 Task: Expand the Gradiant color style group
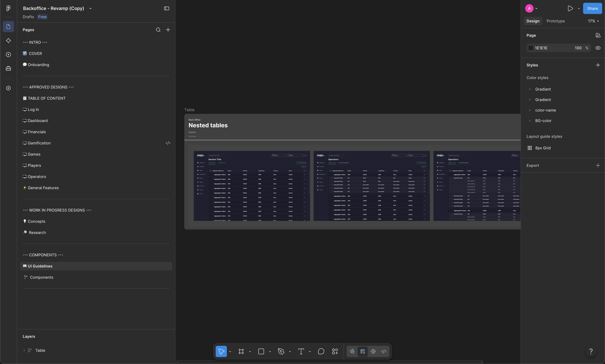pyautogui.click(x=530, y=89)
